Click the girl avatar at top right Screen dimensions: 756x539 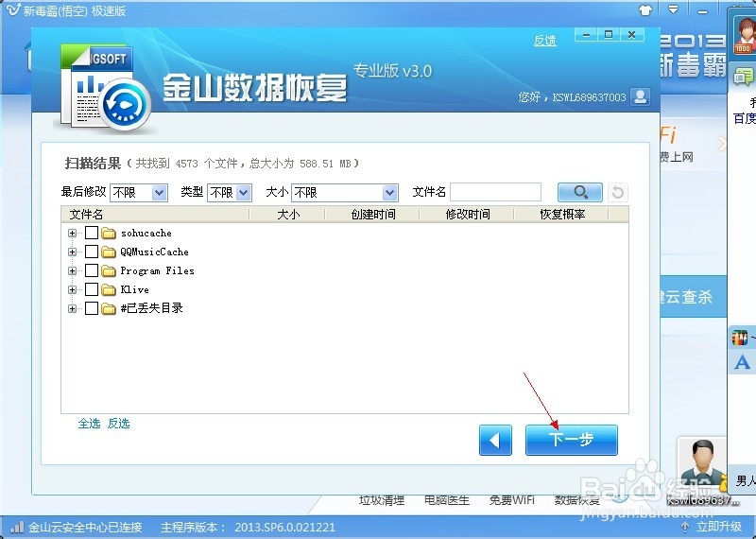point(743,35)
